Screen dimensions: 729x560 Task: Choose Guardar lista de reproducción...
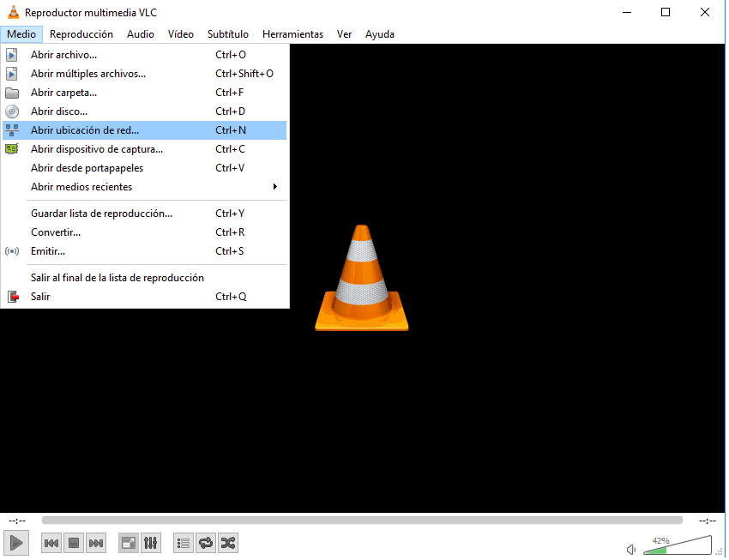pyautogui.click(x=145, y=214)
